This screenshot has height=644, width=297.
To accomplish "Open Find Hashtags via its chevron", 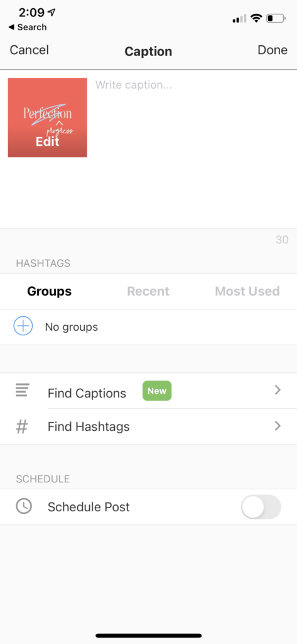I will (x=278, y=426).
